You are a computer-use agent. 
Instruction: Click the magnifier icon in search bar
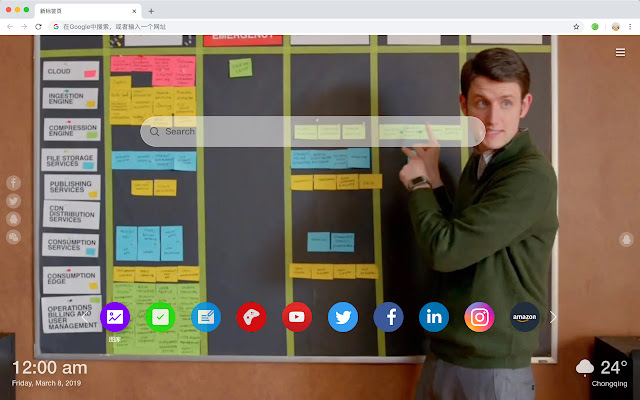tap(154, 131)
